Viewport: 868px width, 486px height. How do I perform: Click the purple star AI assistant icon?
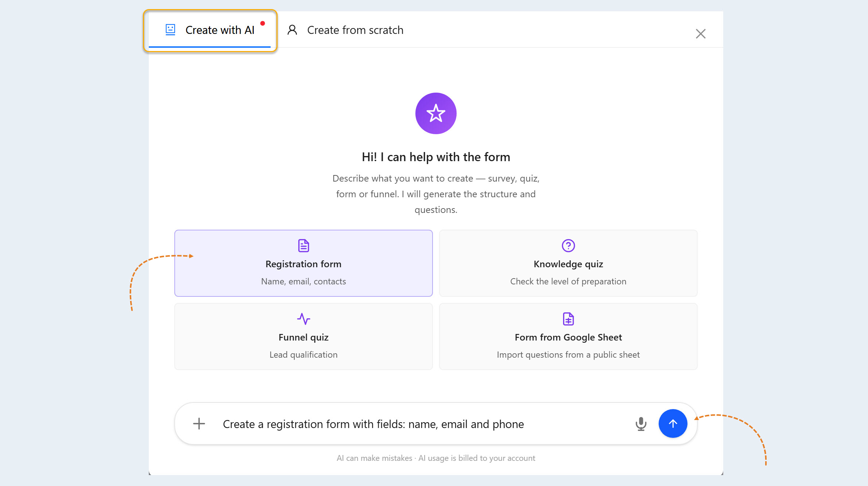pos(436,113)
